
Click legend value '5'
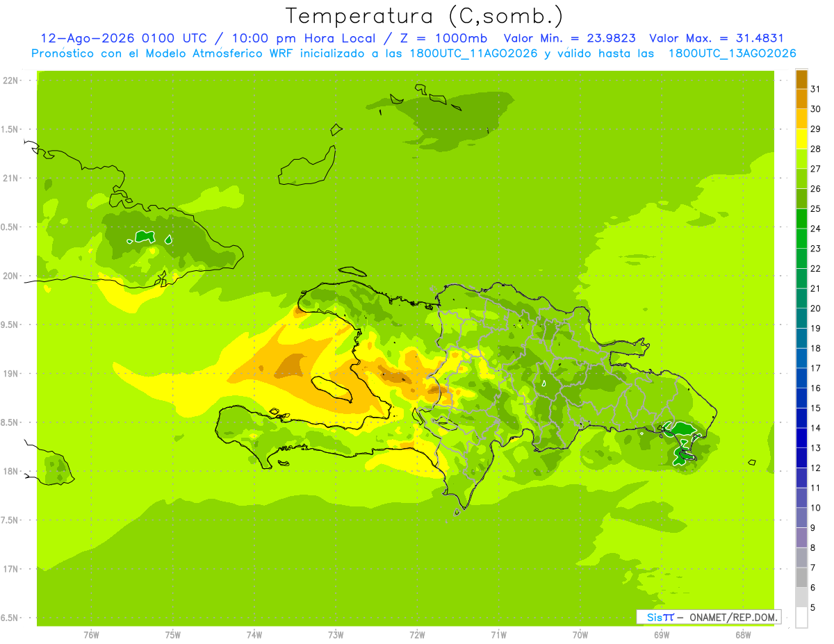coord(812,607)
